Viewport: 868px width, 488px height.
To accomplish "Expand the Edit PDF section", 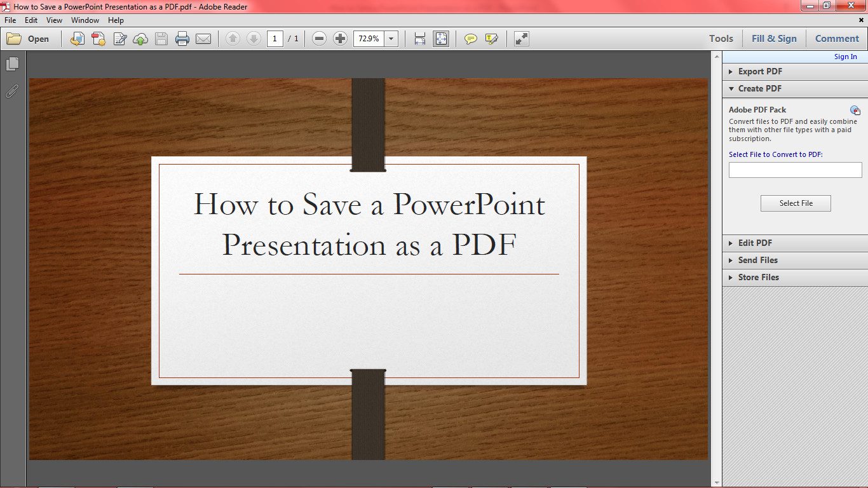I will 795,243.
